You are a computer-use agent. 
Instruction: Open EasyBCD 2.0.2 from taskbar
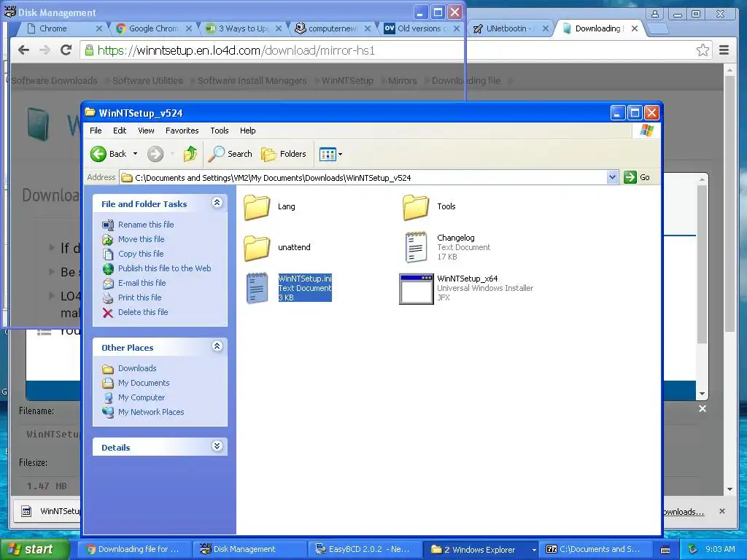click(364, 549)
